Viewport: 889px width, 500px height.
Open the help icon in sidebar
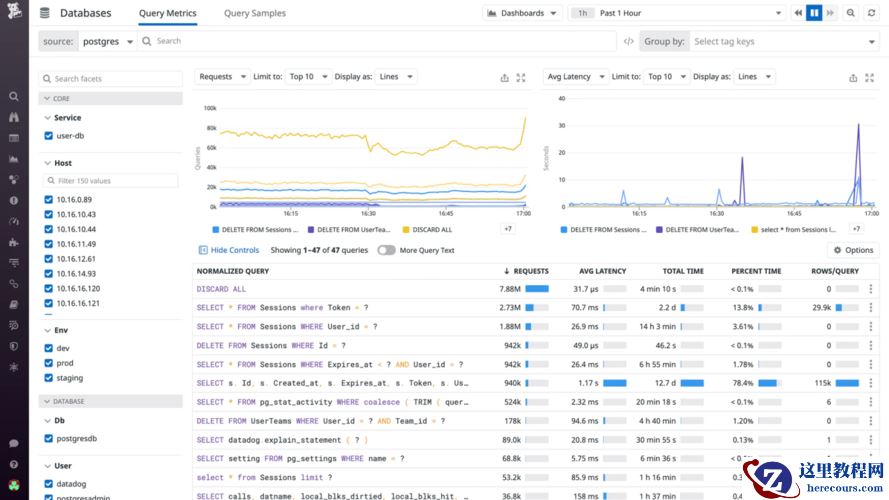coord(14,464)
